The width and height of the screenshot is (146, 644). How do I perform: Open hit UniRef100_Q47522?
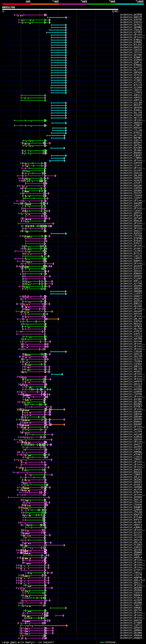[131, 25]
